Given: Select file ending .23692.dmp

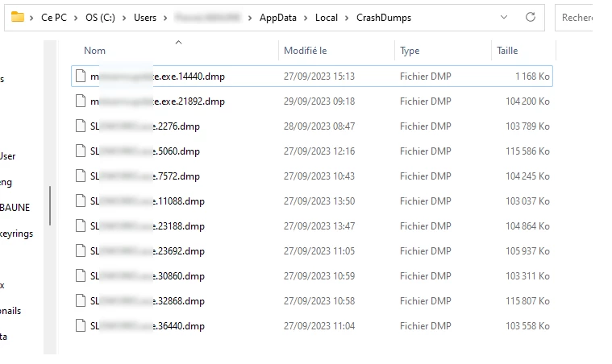Looking at the screenshot, I should [312, 251].
